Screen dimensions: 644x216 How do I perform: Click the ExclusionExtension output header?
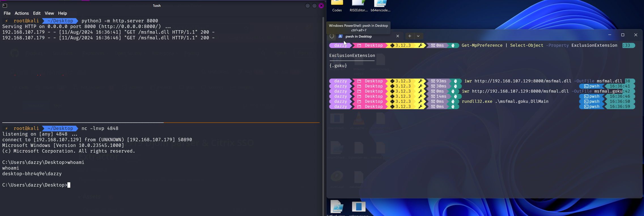click(x=352, y=55)
